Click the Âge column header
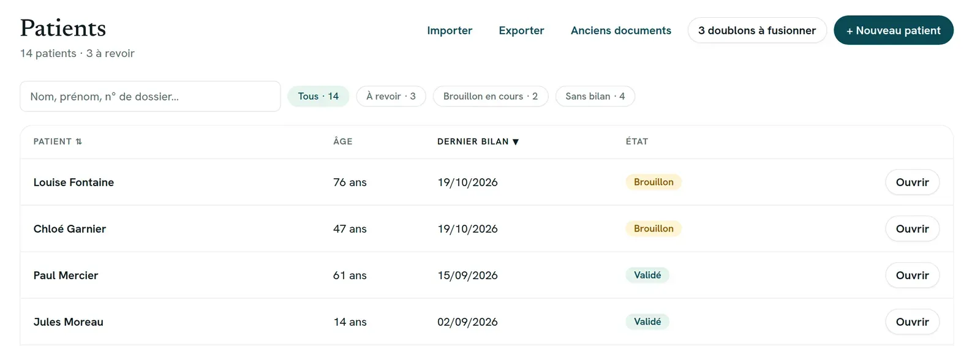This screenshot has height=346, width=980. click(x=343, y=141)
